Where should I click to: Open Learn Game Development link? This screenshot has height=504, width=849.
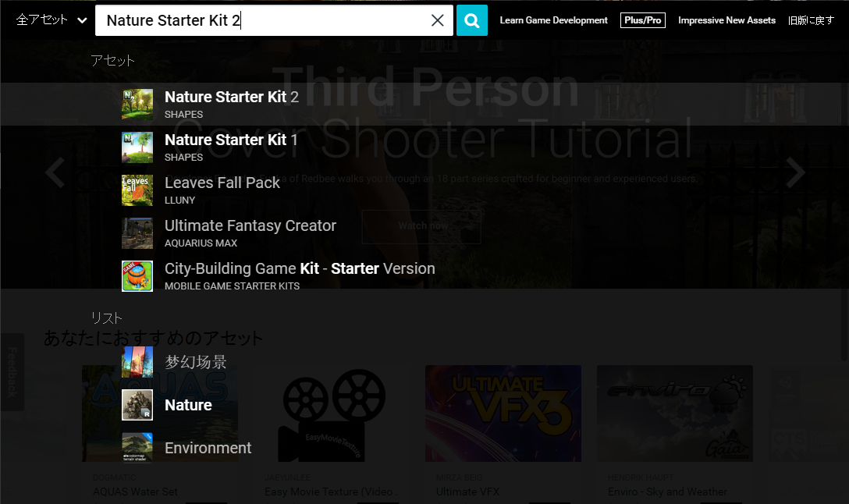point(553,20)
